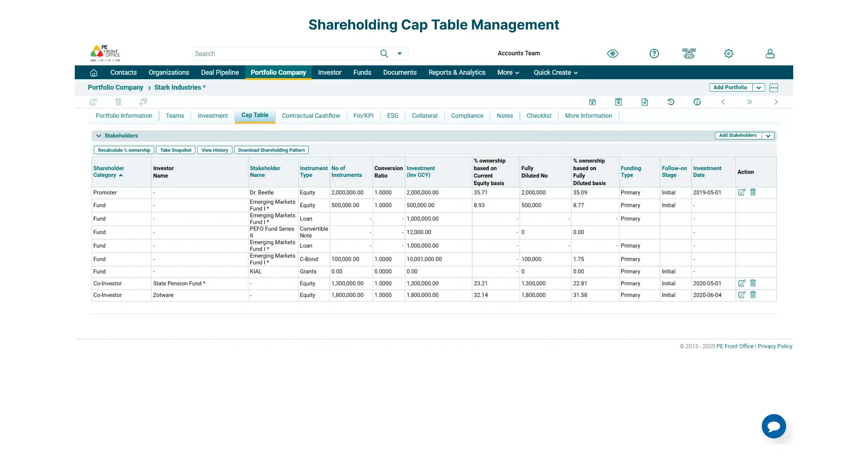Click the Take Snapshot button

pos(176,150)
